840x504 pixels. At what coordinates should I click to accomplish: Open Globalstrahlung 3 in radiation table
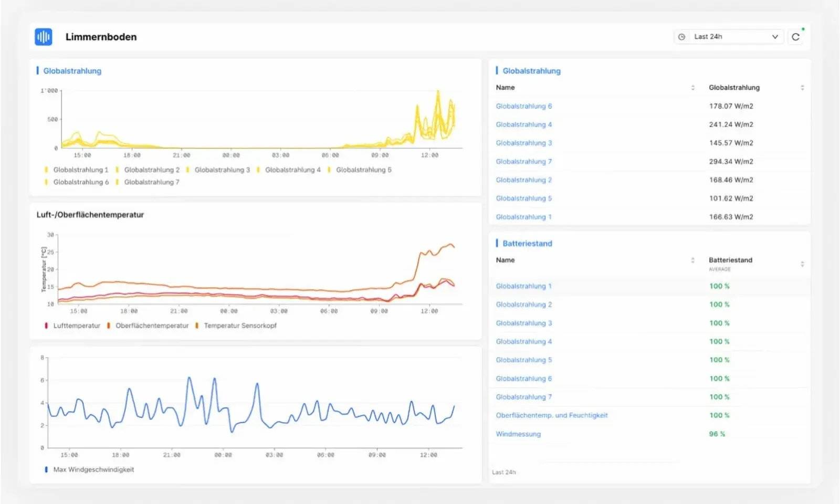pos(524,143)
